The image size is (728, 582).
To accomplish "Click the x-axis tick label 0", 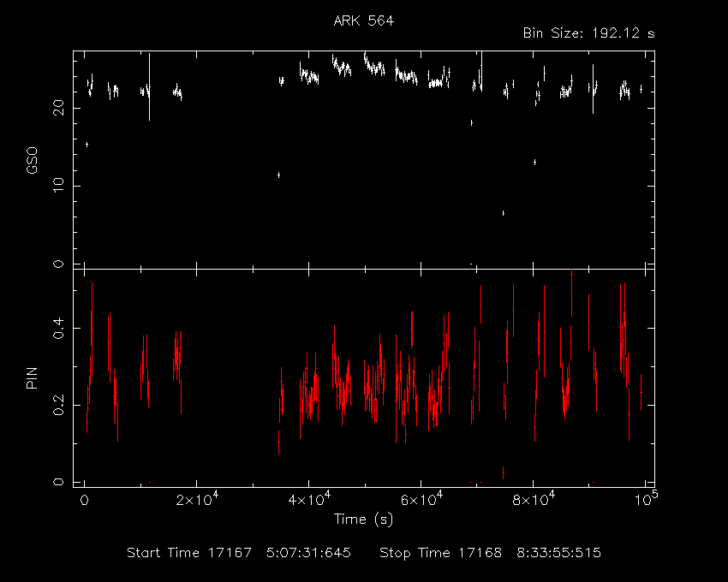I will click(x=85, y=501).
